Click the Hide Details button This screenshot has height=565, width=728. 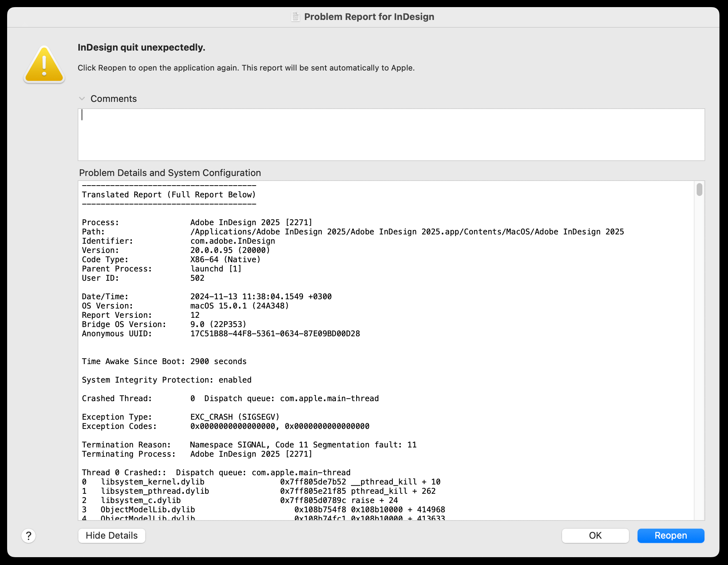(x=111, y=535)
